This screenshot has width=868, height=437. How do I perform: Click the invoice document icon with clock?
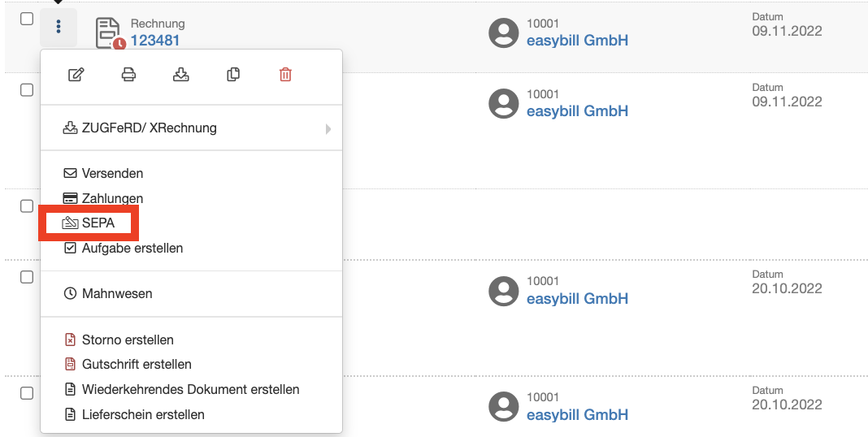pos(108,33)
